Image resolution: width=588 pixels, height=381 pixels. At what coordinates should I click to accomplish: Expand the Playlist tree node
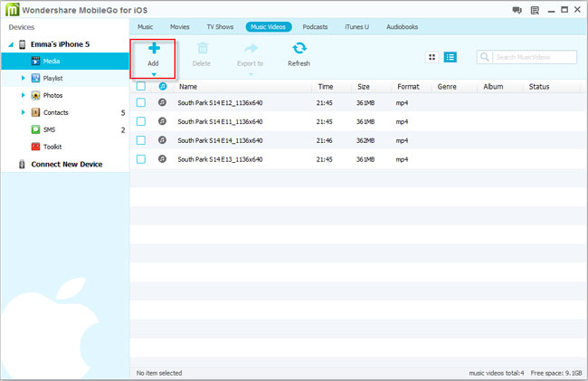pos(23,78)
